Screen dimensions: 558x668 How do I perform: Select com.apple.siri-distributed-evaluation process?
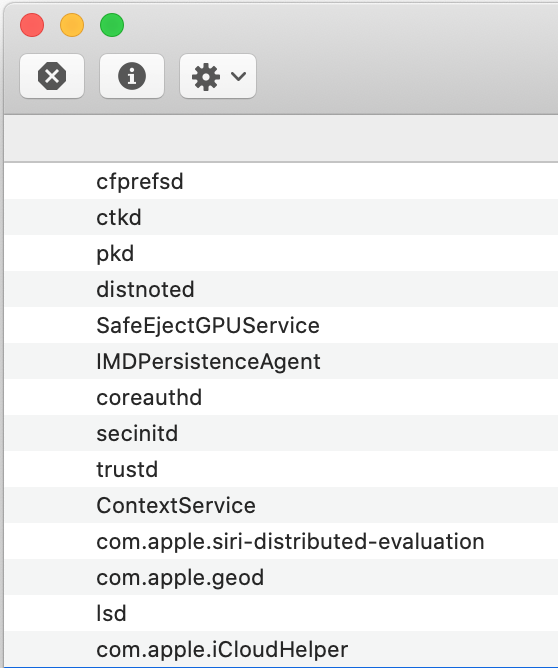[x=281, y=541]
